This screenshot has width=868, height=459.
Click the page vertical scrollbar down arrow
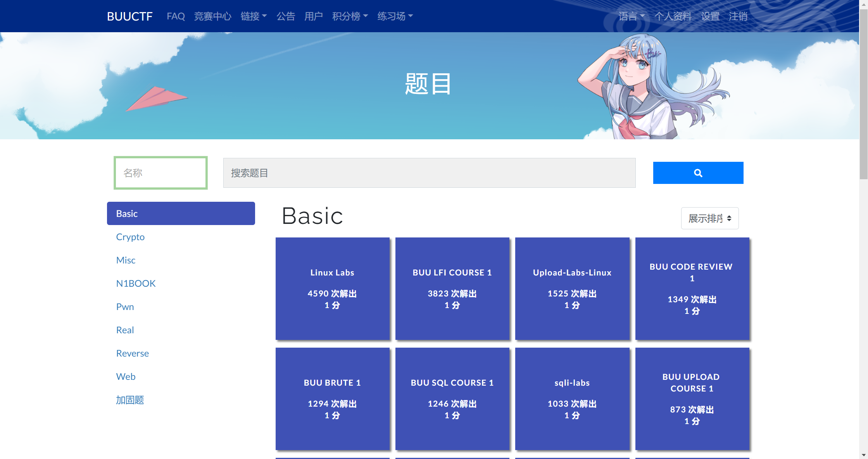point(863,455)
